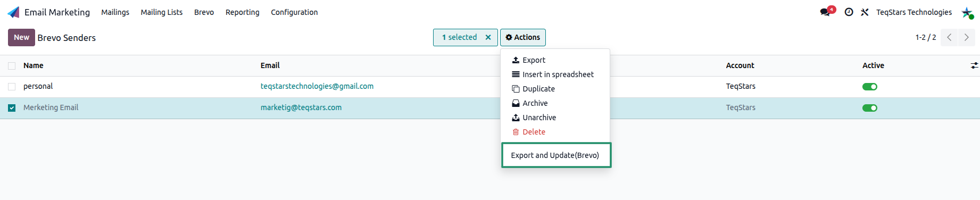
Task: Toggle Active switch for Marketing Email
Action: 870,108
